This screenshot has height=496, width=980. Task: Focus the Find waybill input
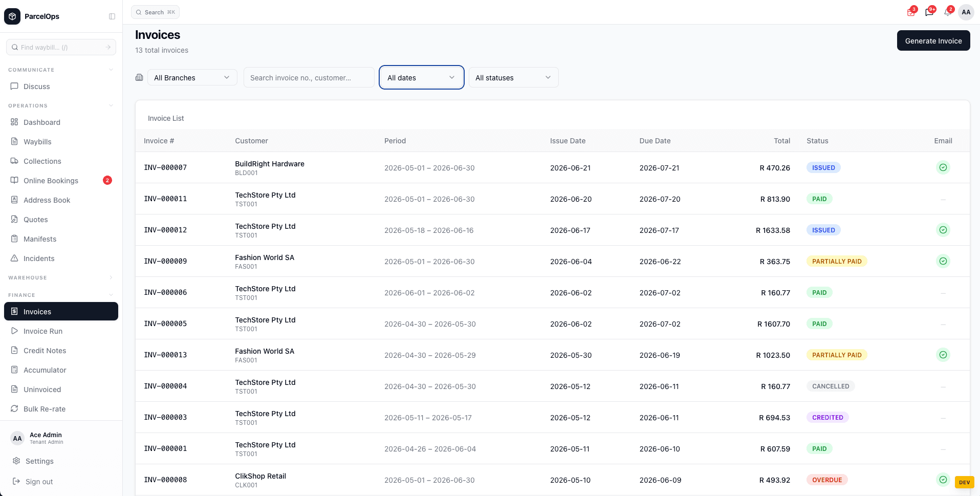(61, 47)
